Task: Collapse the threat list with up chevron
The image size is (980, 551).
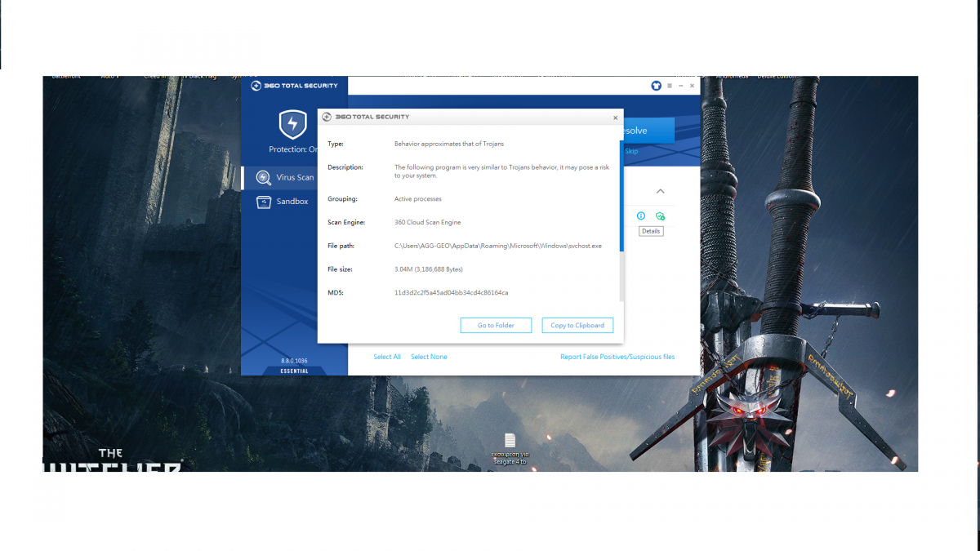Action: [x=660, y=191]
